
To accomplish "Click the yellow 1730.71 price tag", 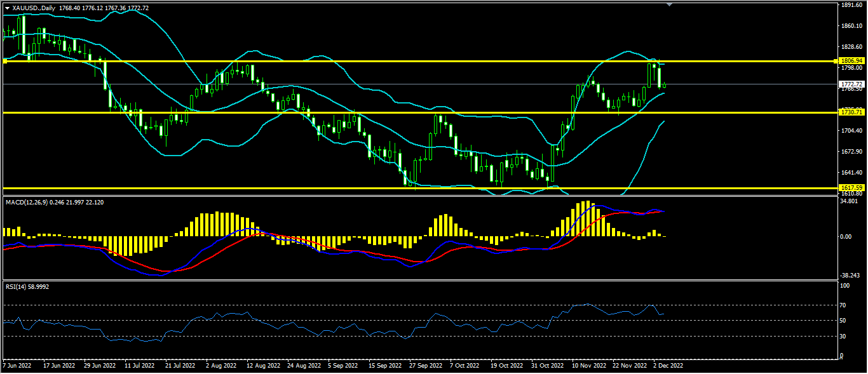I will point(851,112).
